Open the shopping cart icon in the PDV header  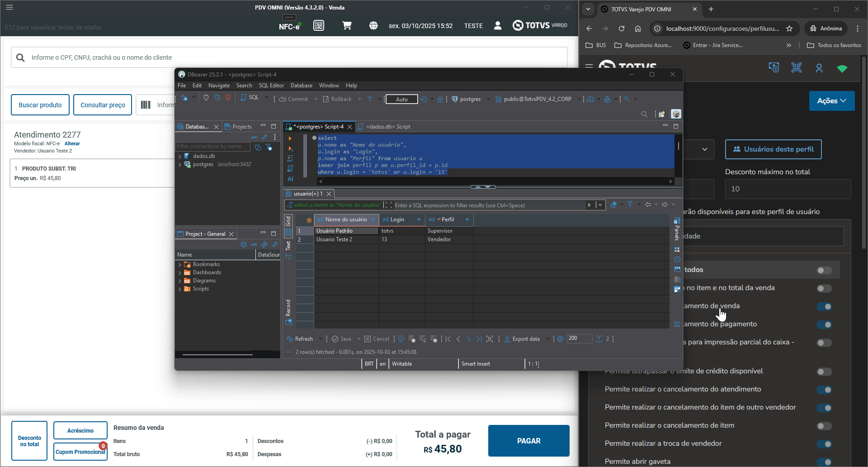(347, 25)
